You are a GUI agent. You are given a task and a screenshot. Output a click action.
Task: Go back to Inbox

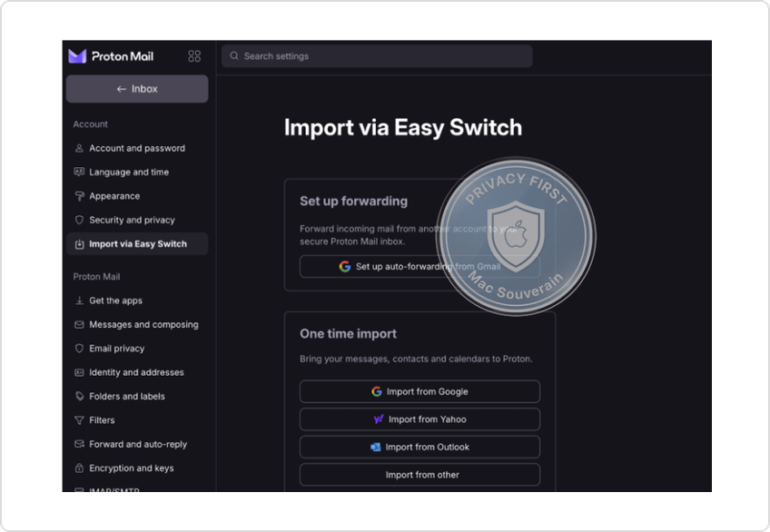coord(137,89)
